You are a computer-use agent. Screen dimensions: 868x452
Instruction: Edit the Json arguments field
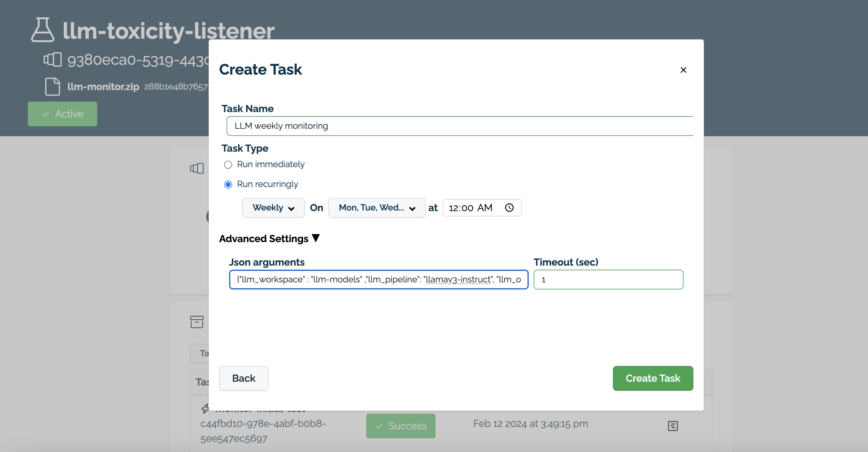point(378,280)
